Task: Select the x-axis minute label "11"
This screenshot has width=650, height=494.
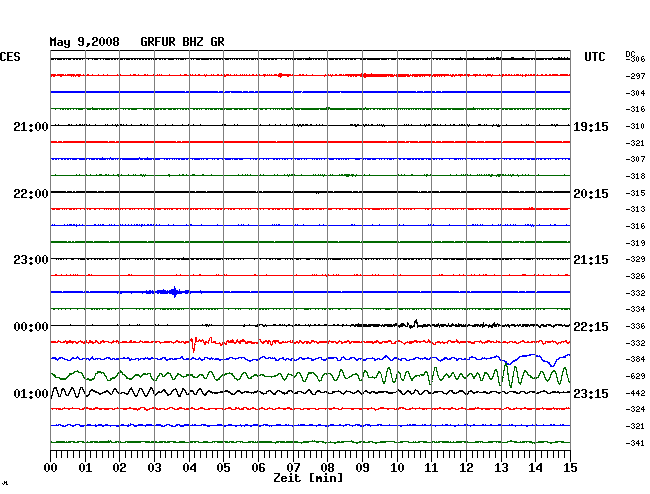Action: [431, 468]
